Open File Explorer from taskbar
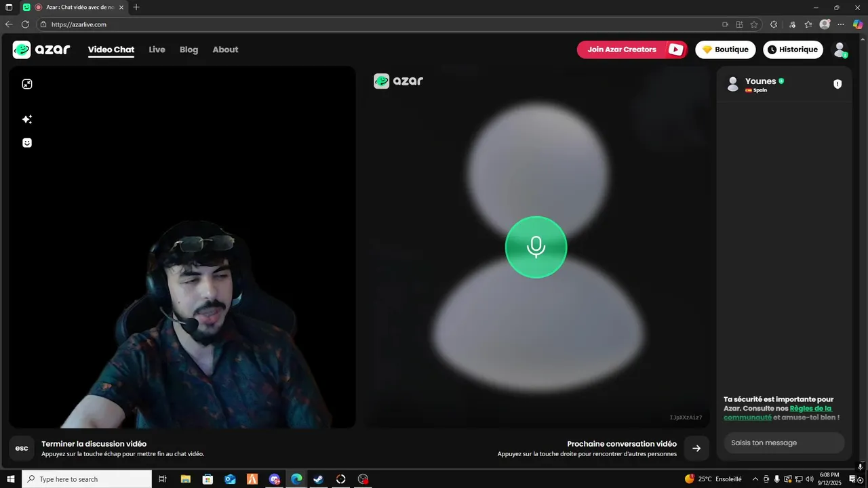The width and height of the screenshot is (868, 488). click(185, 479)
